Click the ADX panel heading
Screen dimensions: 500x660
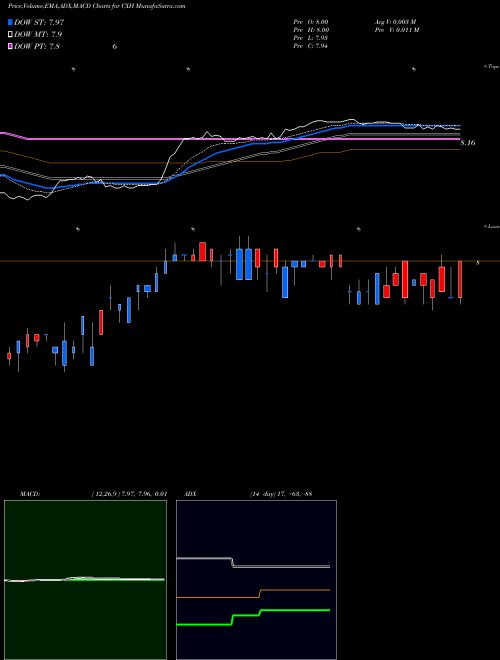pyautogui.click(x=190, y=494)
